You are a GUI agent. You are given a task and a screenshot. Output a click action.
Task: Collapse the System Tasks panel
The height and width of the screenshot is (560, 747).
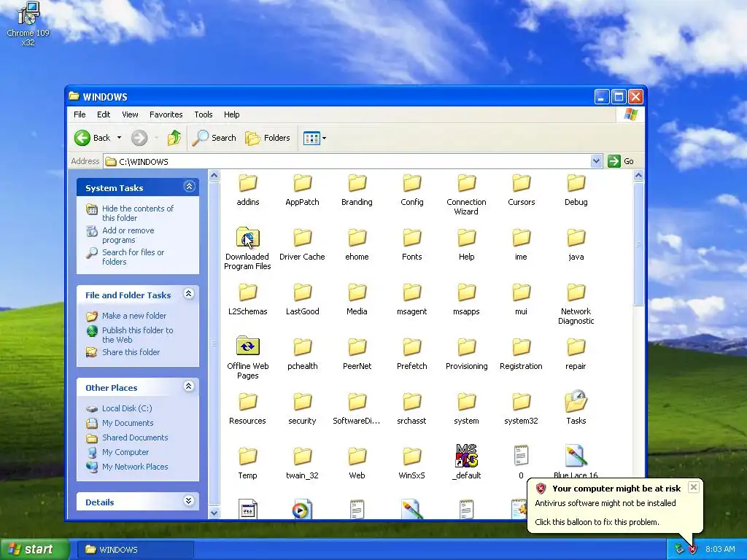click(189, 187)
